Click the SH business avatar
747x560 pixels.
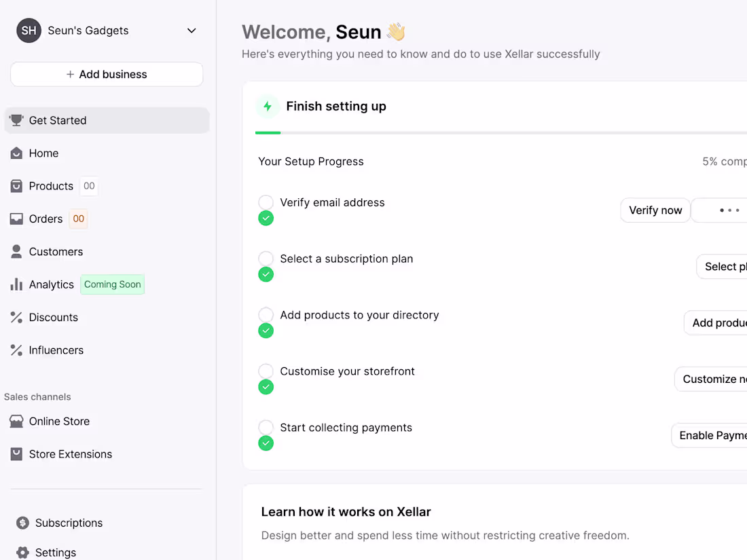pos(29,31)
